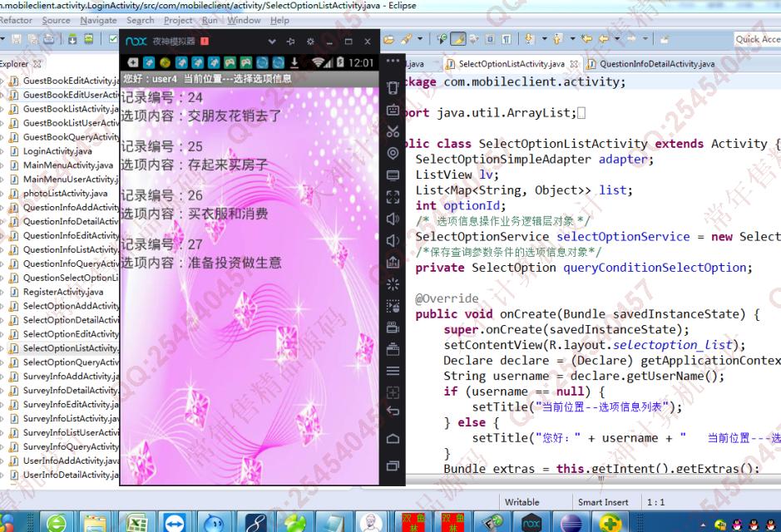Click the Nox Android back button
Image resolution: width=781 pixels, height=532 pixels.
(x=393, y=411)
